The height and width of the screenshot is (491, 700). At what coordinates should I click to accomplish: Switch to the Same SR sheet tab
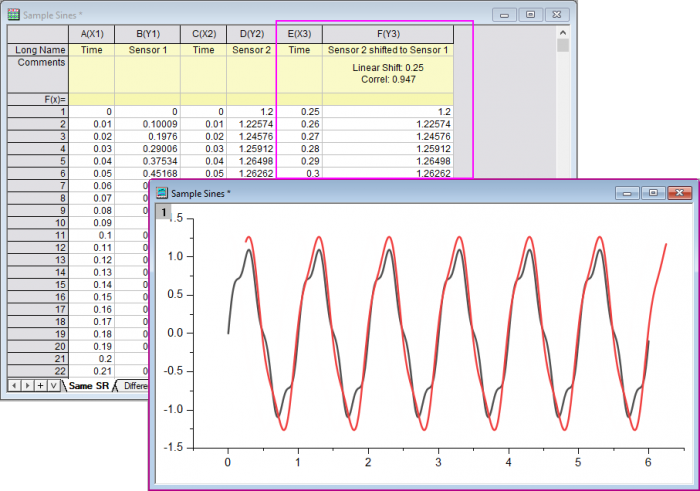click(x=88, y=386)
